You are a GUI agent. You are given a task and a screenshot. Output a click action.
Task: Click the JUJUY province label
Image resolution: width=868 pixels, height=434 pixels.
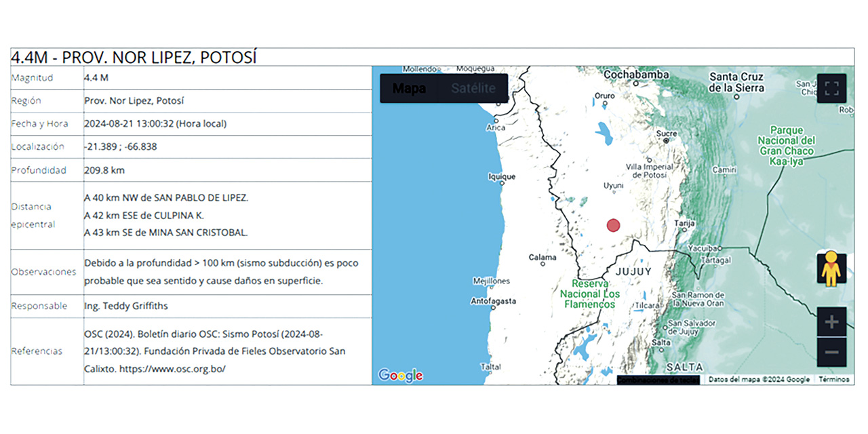pyautogui.click(x=633, y=271)
